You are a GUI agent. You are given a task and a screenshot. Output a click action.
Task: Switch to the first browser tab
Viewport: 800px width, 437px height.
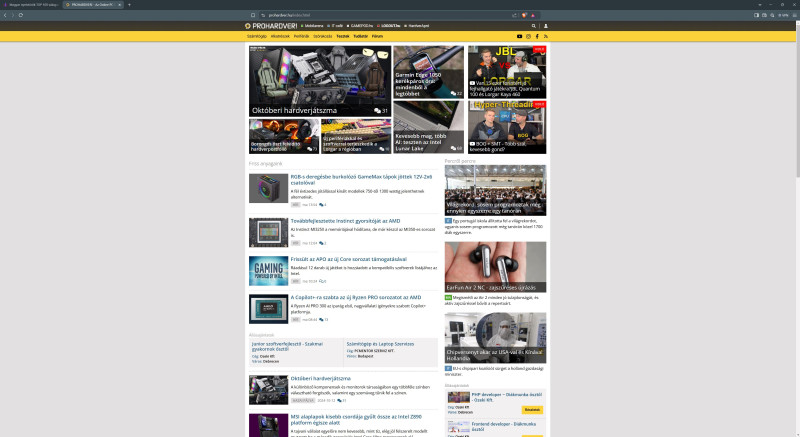31,5
